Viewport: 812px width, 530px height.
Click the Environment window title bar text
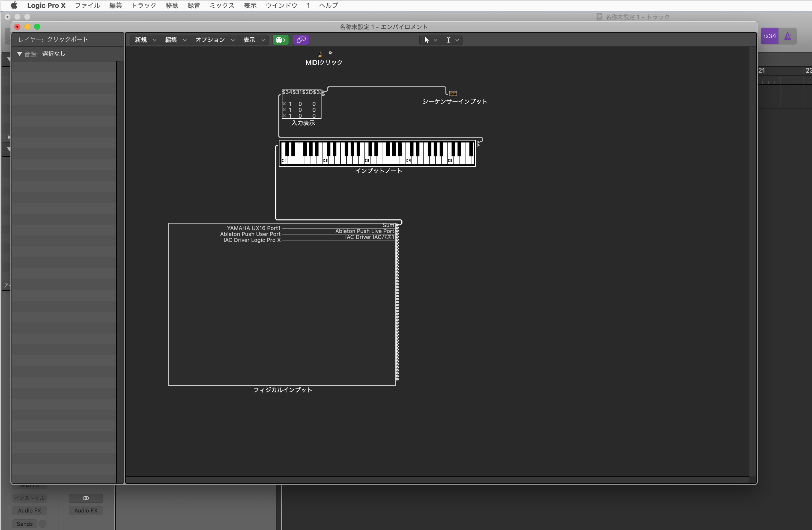coord(383,27)
